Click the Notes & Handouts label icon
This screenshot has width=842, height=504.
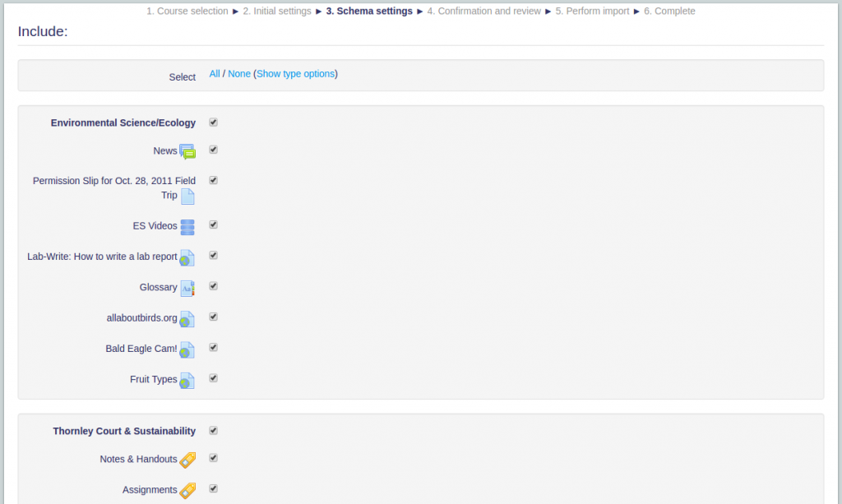(x=187, y=460)
